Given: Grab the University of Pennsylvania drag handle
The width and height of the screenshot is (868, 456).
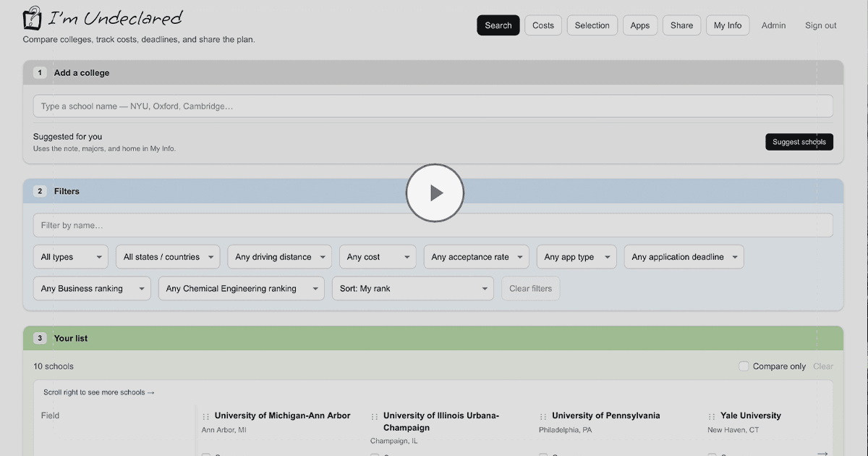Looking at the screenshot, I should tap(543, 417).
